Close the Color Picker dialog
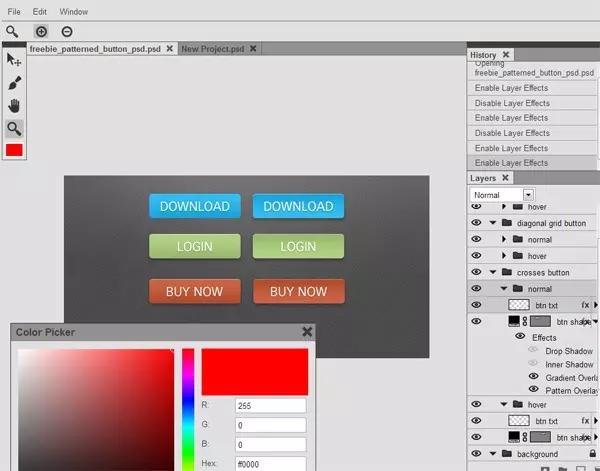Viewport: 600px width, 471px height. point(307,331)
